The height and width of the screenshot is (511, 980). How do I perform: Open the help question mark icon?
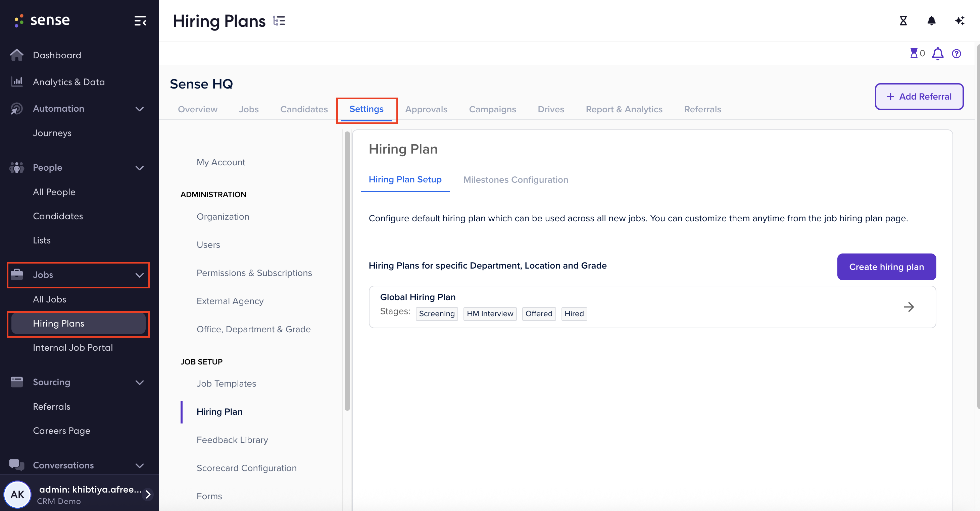pos(957,54)
